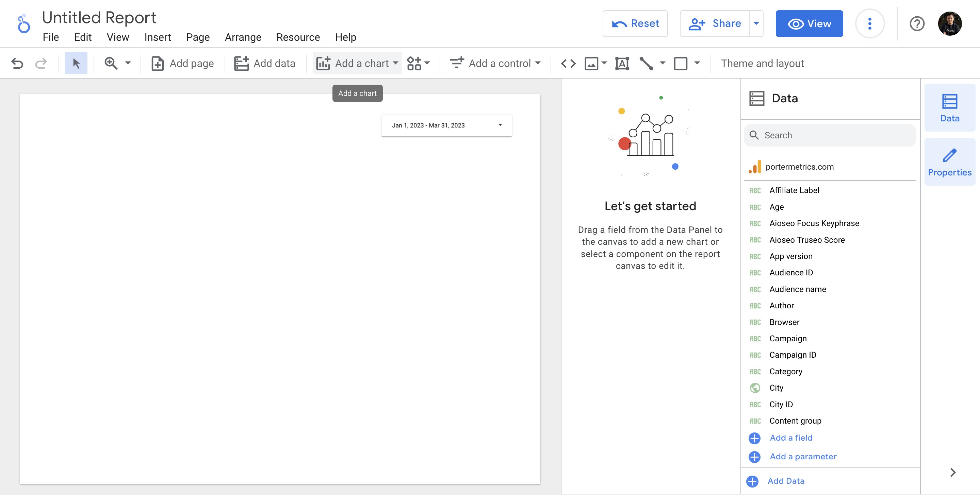980x495 pixels.
Task: Expand the image insert dropdown arrow
Action: coord(604,63)
